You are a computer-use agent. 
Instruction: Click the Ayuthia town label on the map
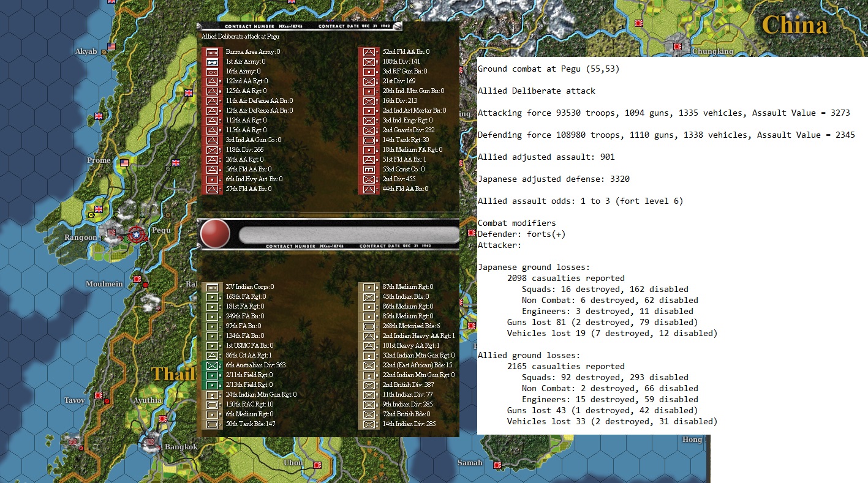pyautogui.click(x=147, y=401)
